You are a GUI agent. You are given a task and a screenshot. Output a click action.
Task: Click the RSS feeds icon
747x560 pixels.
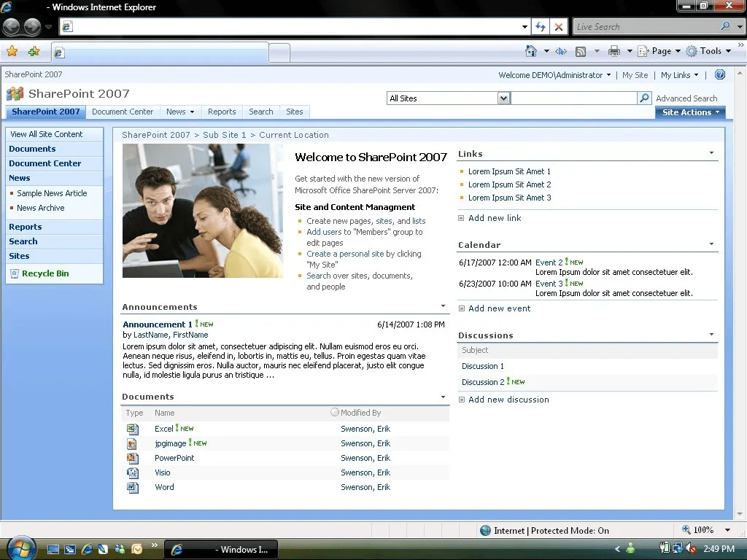tap(581, 51)
